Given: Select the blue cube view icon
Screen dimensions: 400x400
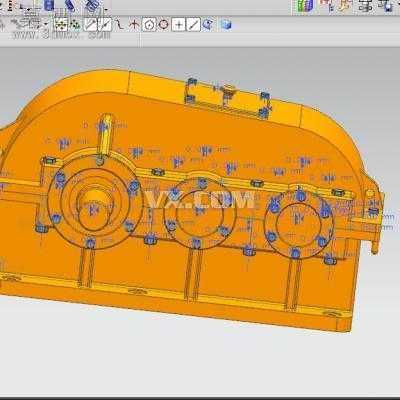Looking at the screenshot, I should 226,25.
